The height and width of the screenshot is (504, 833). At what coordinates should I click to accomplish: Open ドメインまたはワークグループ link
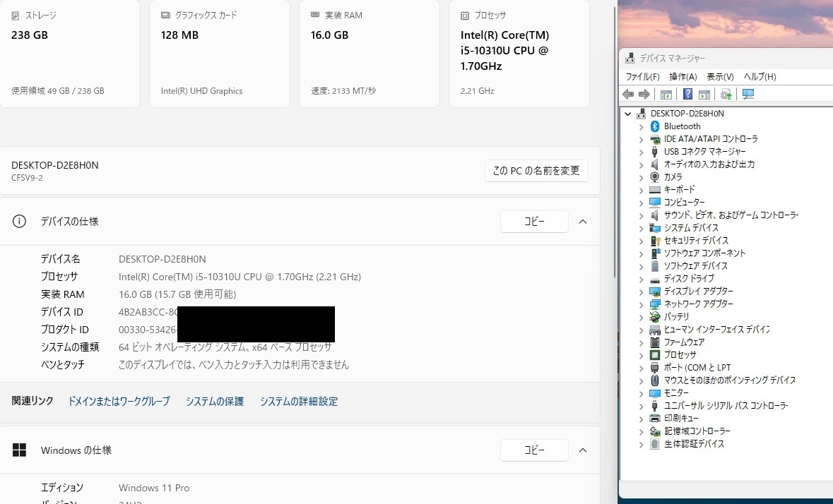[119, 402]
